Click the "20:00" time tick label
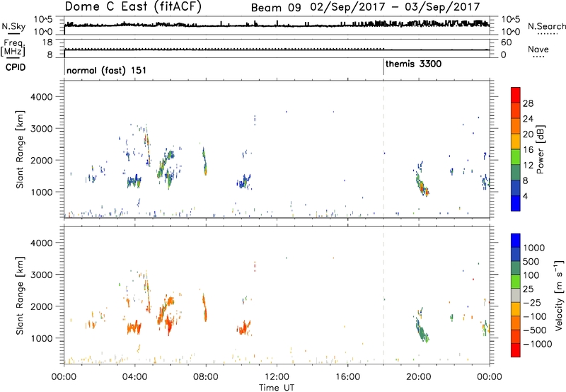 tap(418, 377)
